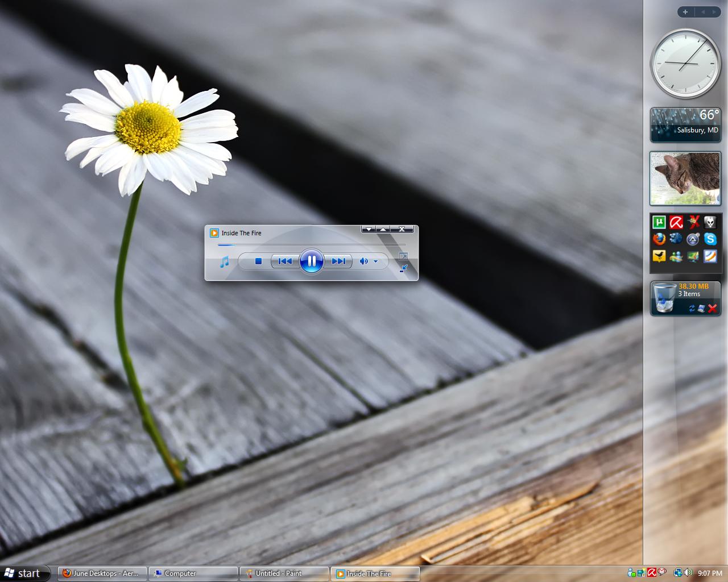Click the song seek progress bar
This screenshot has height=582, width=728.
point(311,245)
